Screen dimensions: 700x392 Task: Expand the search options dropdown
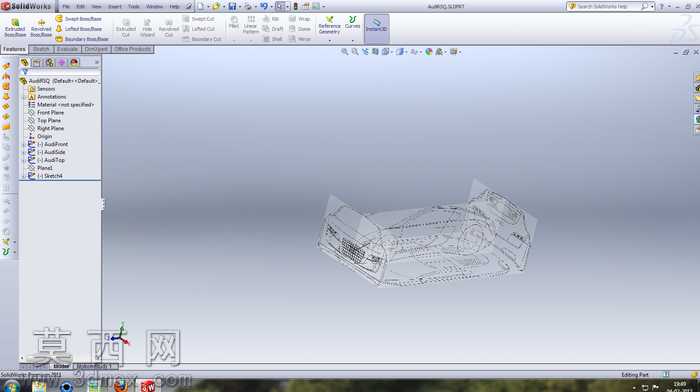click(652, 7)
